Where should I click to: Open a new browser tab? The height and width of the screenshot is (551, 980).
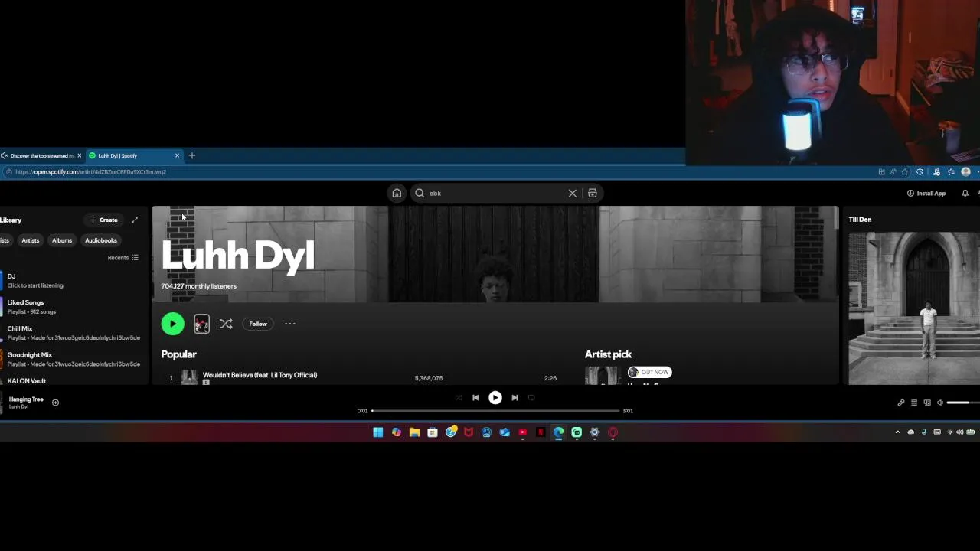click(192, 155)
